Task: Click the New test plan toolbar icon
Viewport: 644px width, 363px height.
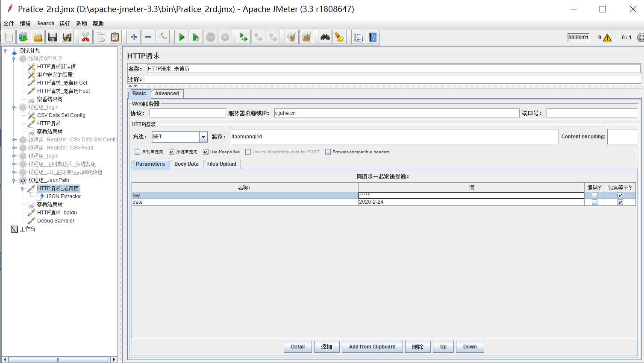Action: (9, 37)
